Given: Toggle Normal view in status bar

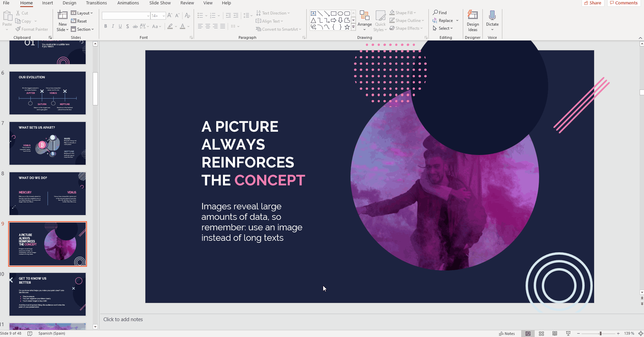Looking at the screenshot, I should [528, 334].
